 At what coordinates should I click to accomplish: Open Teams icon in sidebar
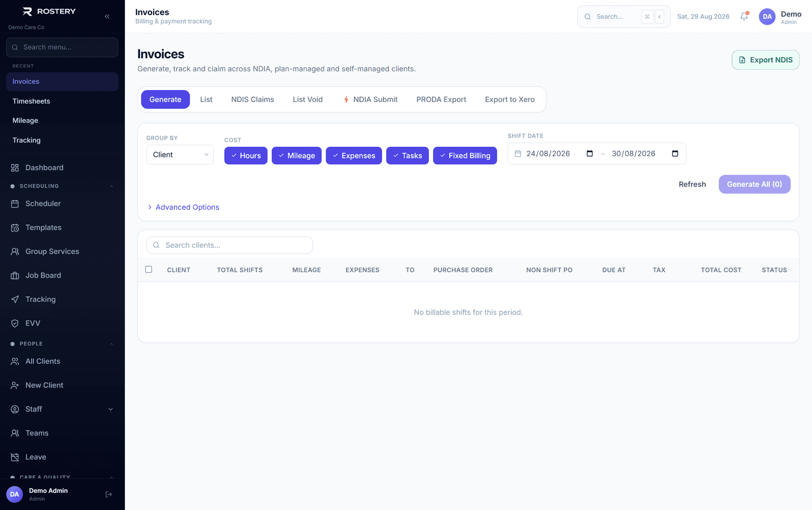click(15, 433)
